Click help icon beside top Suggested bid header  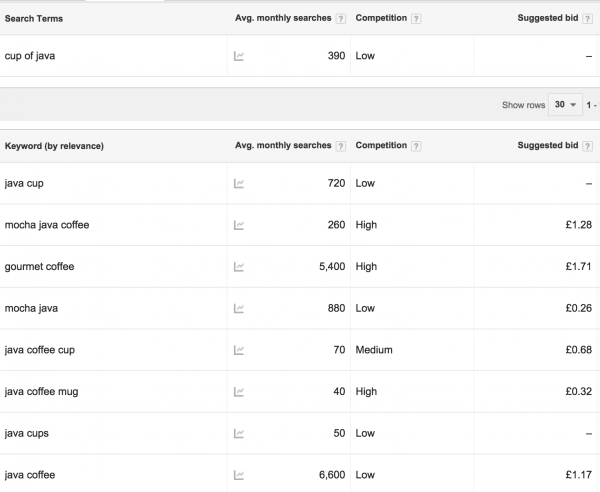tap(587, 19)
